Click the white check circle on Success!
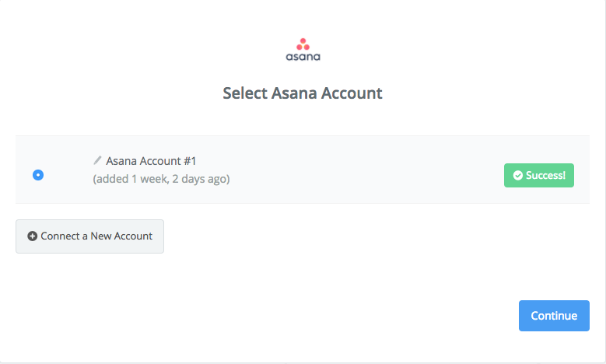 tap(518, 176)
